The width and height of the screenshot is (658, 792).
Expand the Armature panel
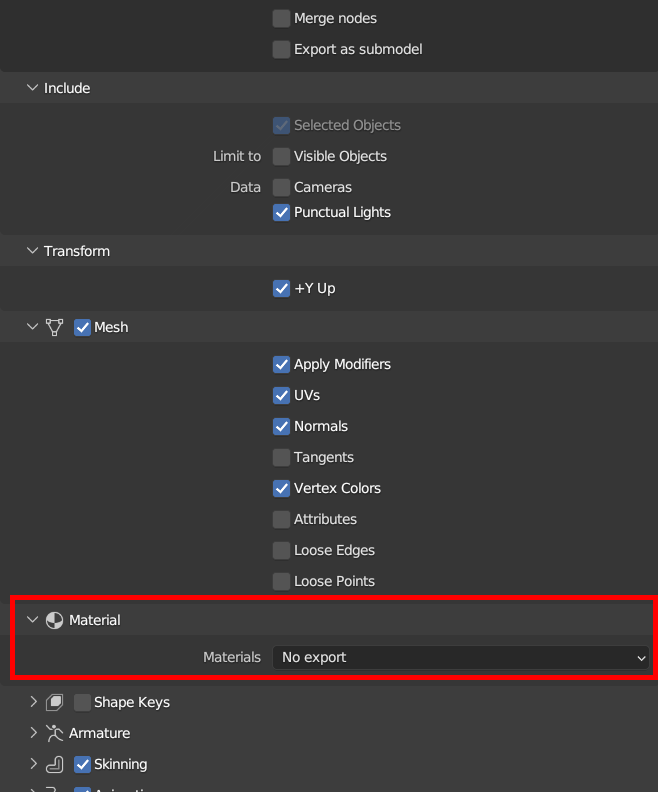tap(33, 733)
